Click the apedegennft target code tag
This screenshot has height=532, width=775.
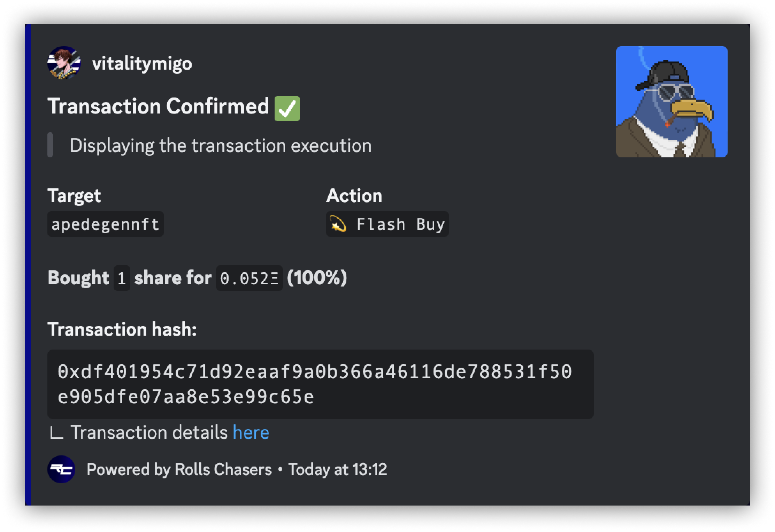pos(105,224)
